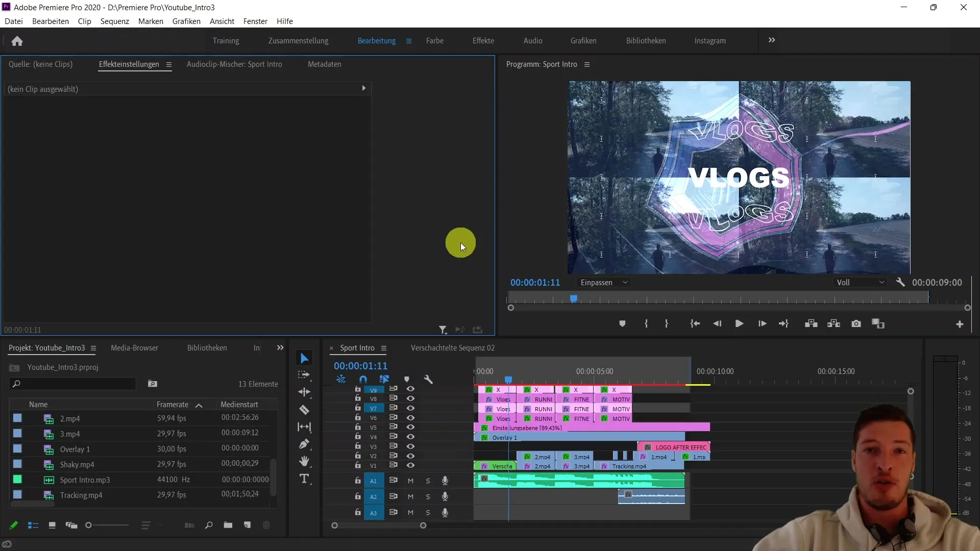The width and height of the screenshot is (980, 551).
Task: Expand the Sport Intro sequence tab
Action: tap(384, 348)
